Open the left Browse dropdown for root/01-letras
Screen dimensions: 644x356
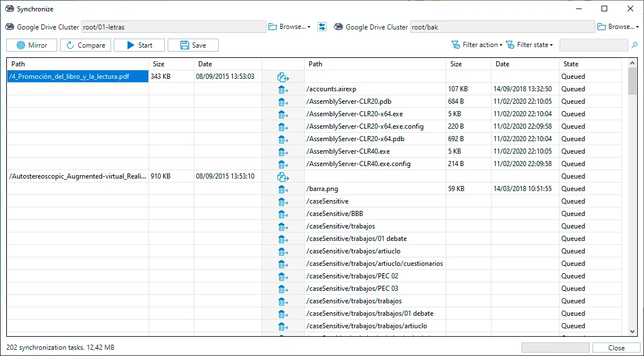coord(289,27)
